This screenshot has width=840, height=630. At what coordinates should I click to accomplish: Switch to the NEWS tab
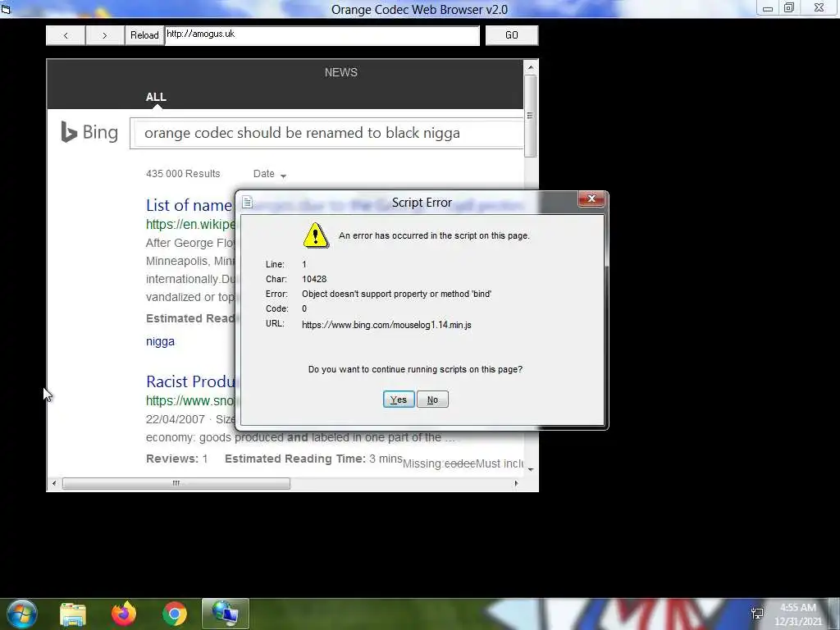340,72
